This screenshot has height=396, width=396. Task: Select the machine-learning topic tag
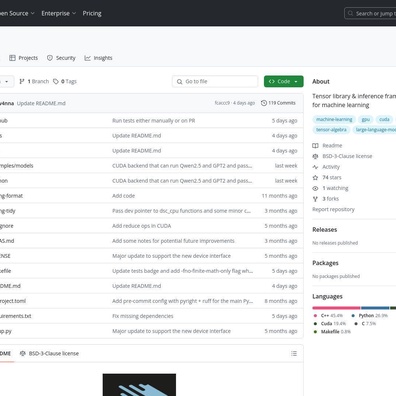click(334, 119)
